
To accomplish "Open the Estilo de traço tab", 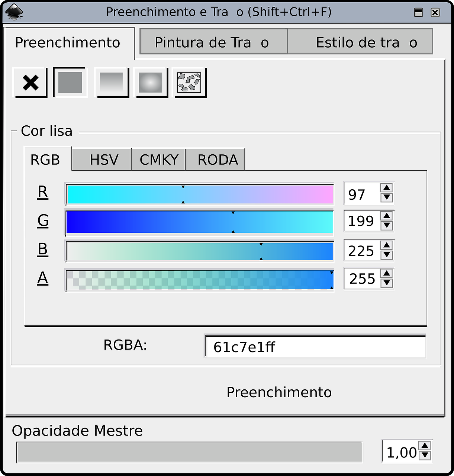I will point(360,42).
